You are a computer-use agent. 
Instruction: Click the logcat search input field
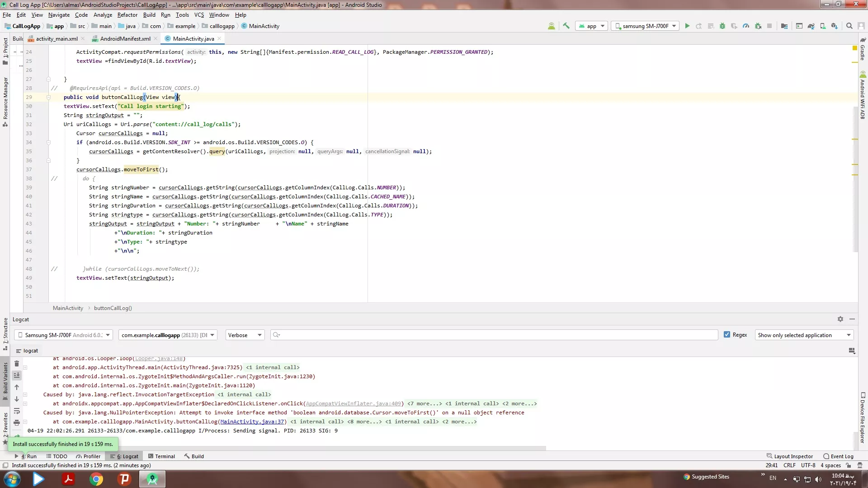[494, 335]
